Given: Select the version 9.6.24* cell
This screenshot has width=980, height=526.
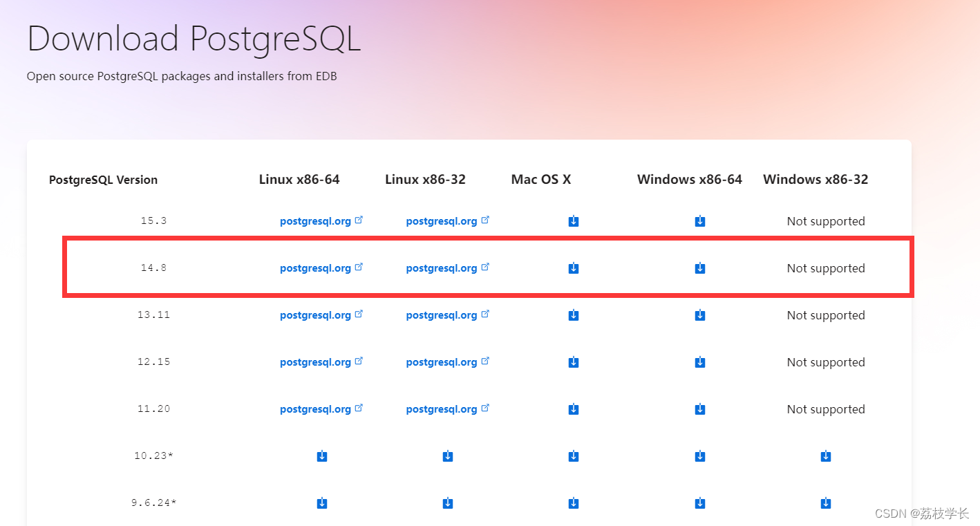Looking at the screenshot, I should click(x=153, y=503).
